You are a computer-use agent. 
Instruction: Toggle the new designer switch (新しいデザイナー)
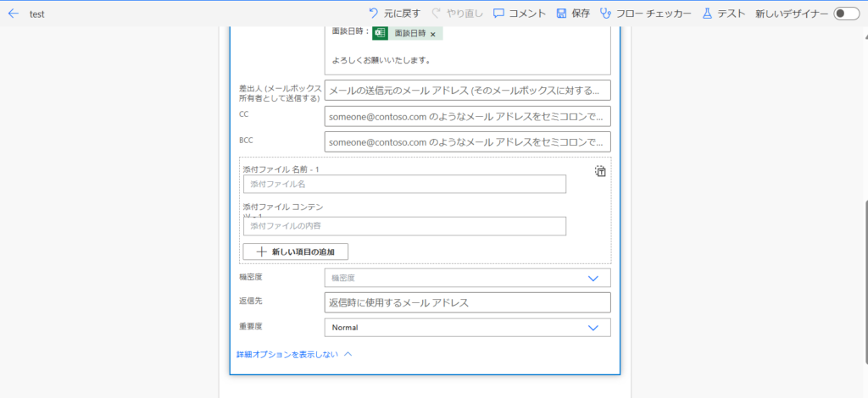pyautogui.click(x=846, y=14)
